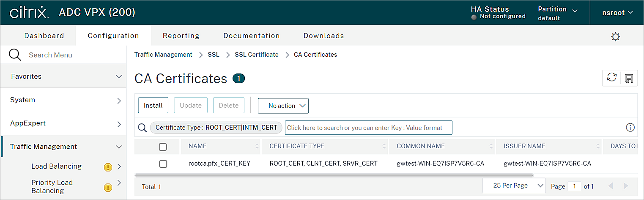The width and height of the screenshot is (644, 200).
Task: Refresh the CA Certificates list
Action: (x=611, y=78)
